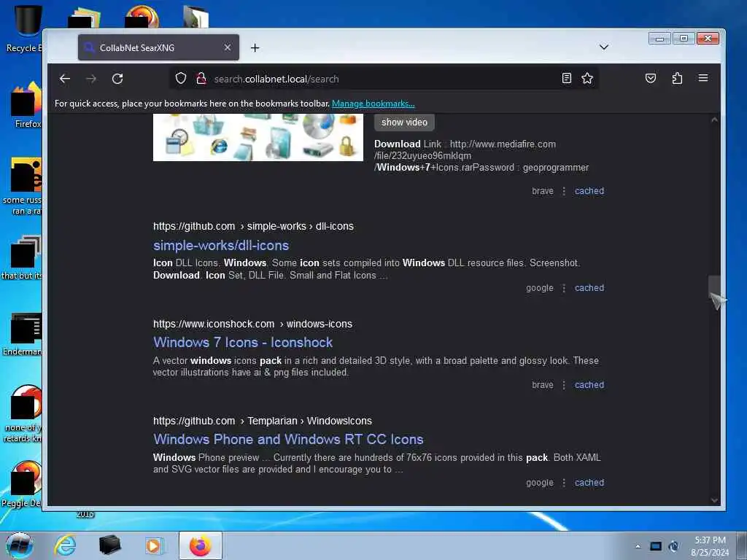Click scrollbar up arrow in page
The width and height of the screenshot is (747, 560).
pyautogui.click(x=714, y=120)
